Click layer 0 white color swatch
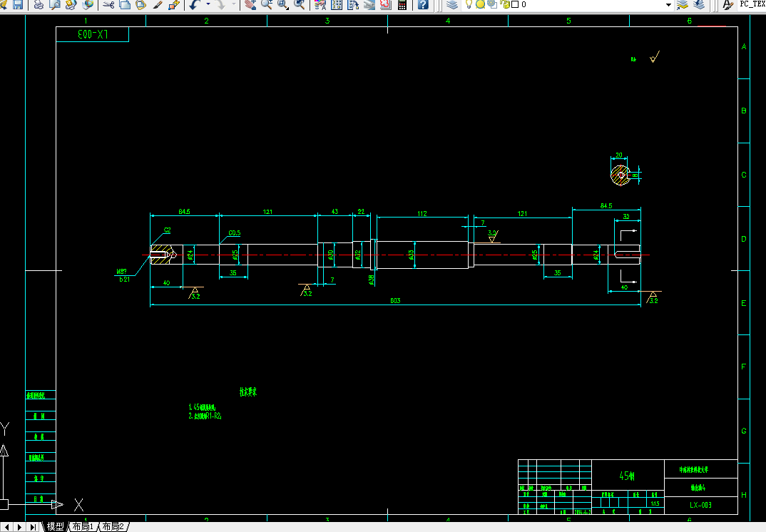766x532 pixels. click(x=515, y=4)
